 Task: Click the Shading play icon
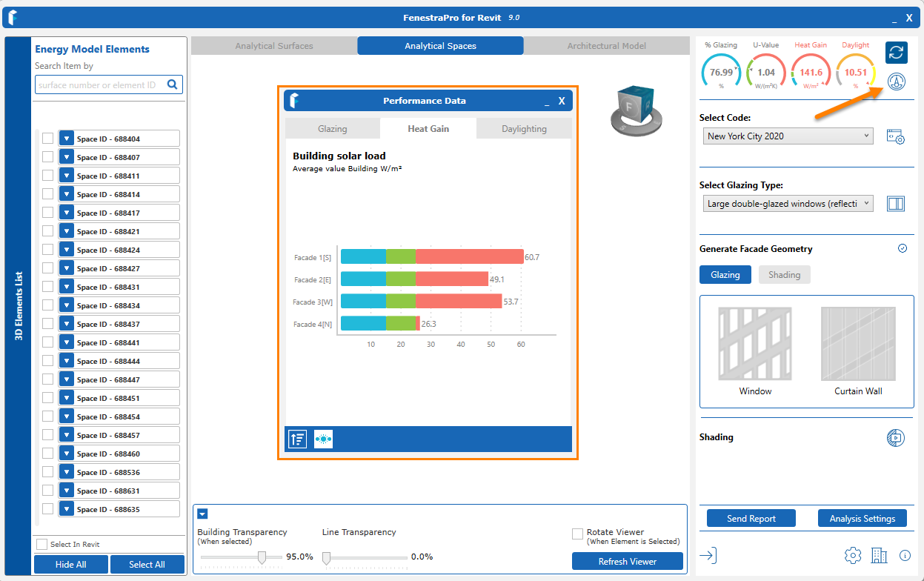pyautogui.click(x=896, y=437)
